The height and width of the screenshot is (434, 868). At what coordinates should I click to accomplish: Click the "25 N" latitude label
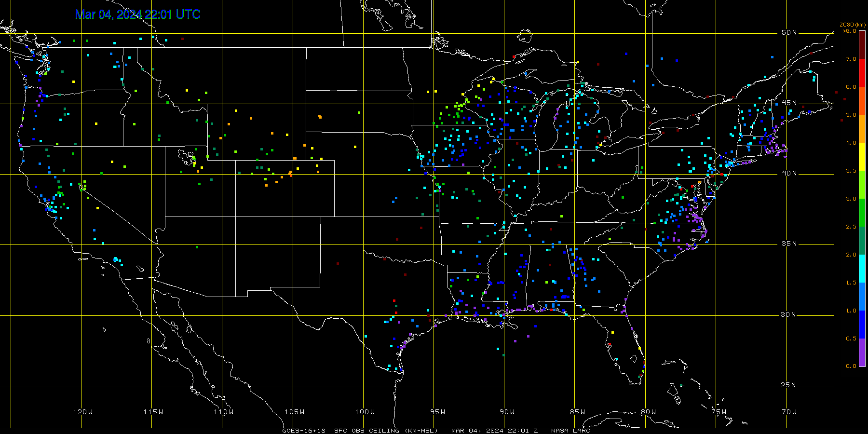(x=788, y=385)
